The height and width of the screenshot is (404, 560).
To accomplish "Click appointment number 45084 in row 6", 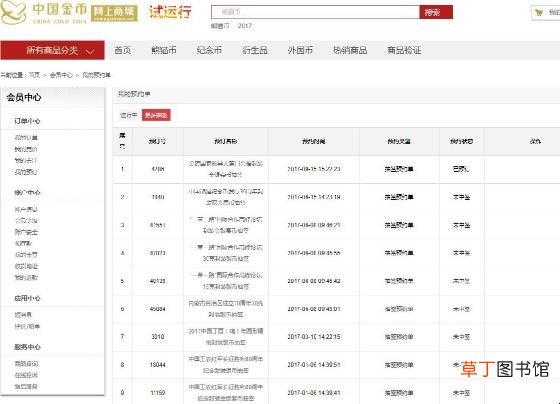I will [x=158, y=309].
